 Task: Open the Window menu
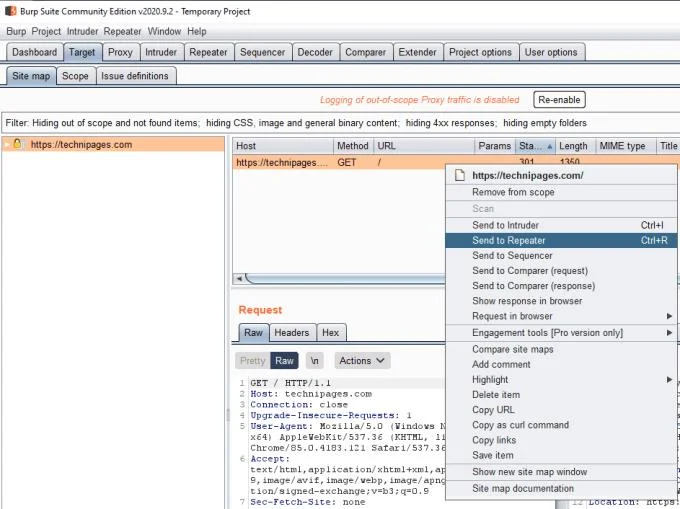point(164,31)
